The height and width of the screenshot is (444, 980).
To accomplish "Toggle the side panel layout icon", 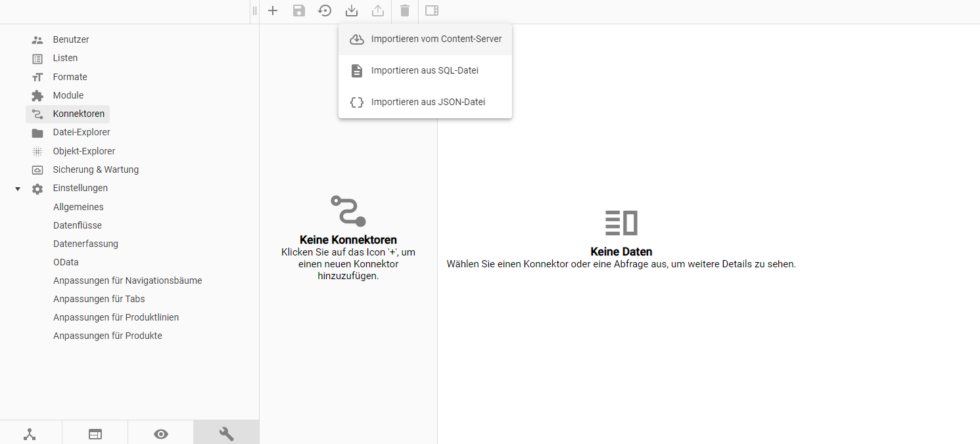I will point(432,11).
